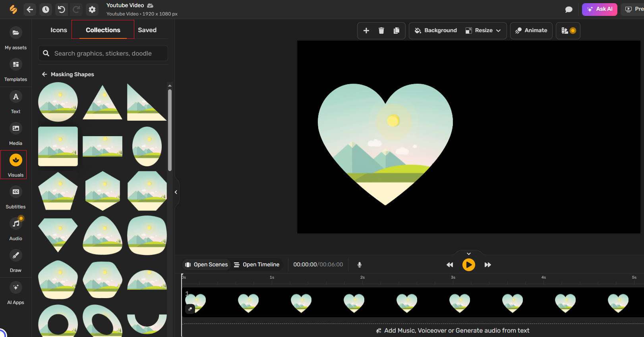Screen dimensions: 644x337
Task: Open the comments chat icon
Action: tap(569, 9)
